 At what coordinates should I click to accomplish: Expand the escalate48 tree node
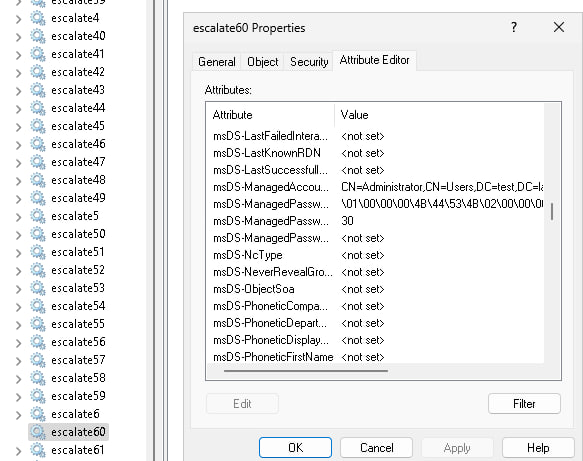click(x=18, y=180)
